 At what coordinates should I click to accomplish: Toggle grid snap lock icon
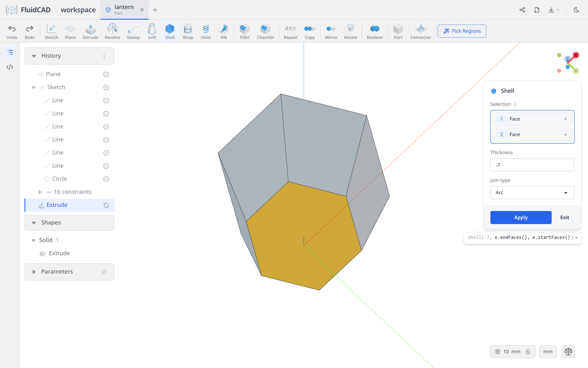[x=528, y=351]
